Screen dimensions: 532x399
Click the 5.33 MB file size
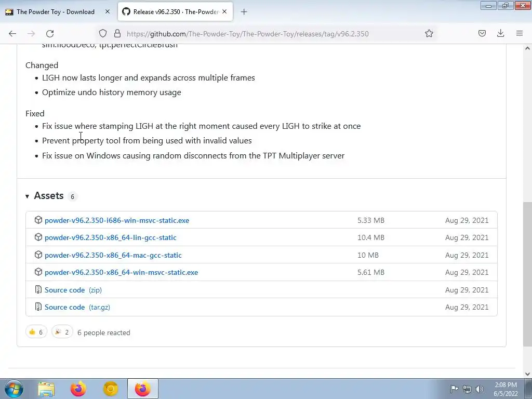click(371, 220)
